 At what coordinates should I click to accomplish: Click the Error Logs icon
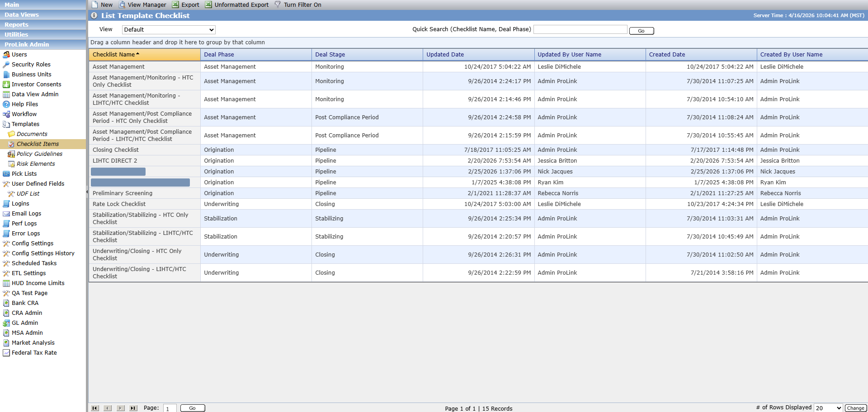click(6, 234)
